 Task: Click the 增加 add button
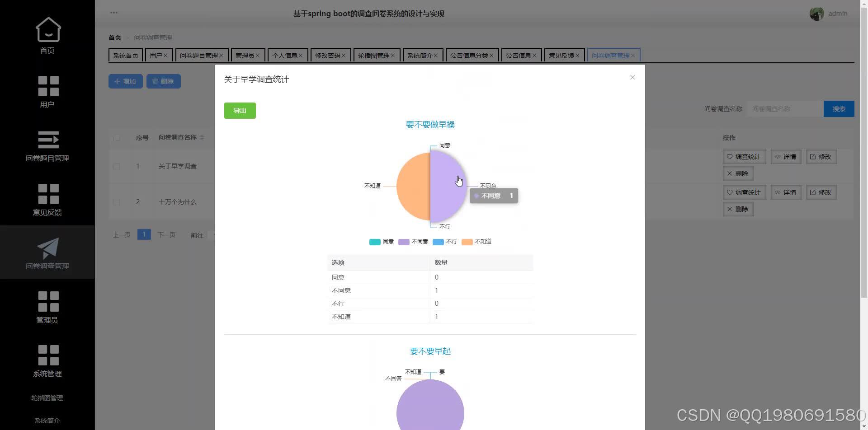click(126, 81)
